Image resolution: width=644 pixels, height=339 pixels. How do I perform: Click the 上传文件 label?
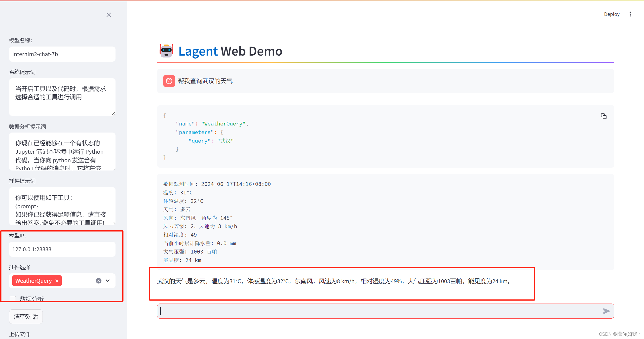point(20,334)
